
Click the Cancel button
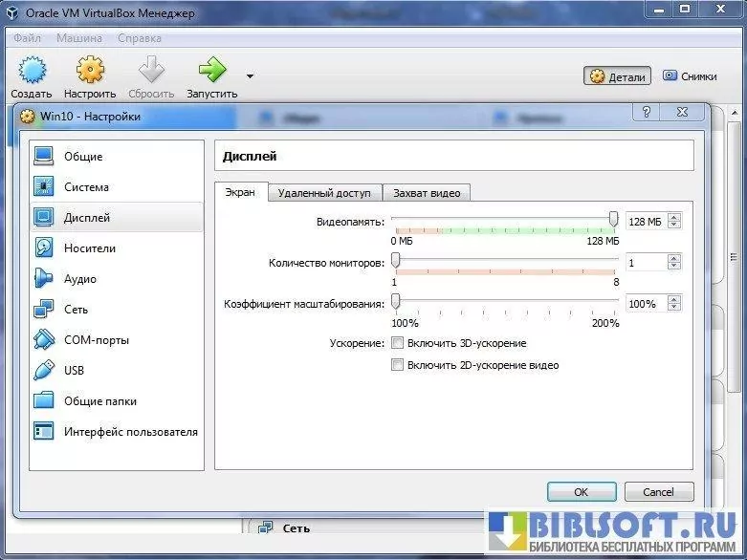658,492
